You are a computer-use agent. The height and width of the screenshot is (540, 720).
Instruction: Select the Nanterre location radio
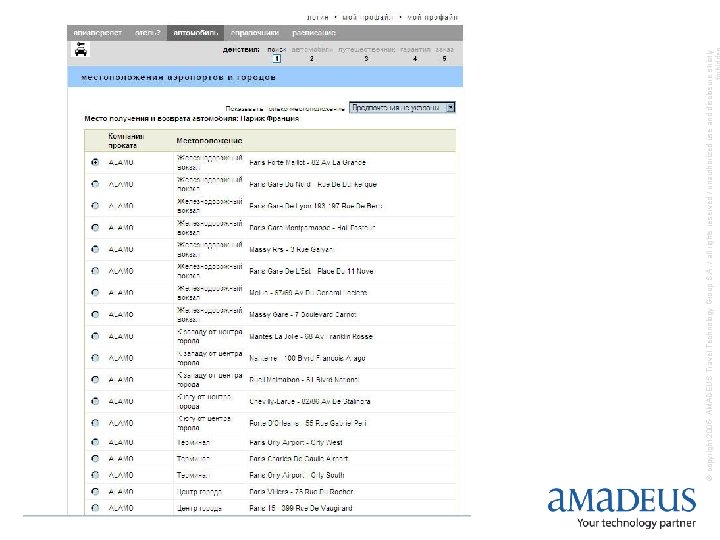click(95, 358)
